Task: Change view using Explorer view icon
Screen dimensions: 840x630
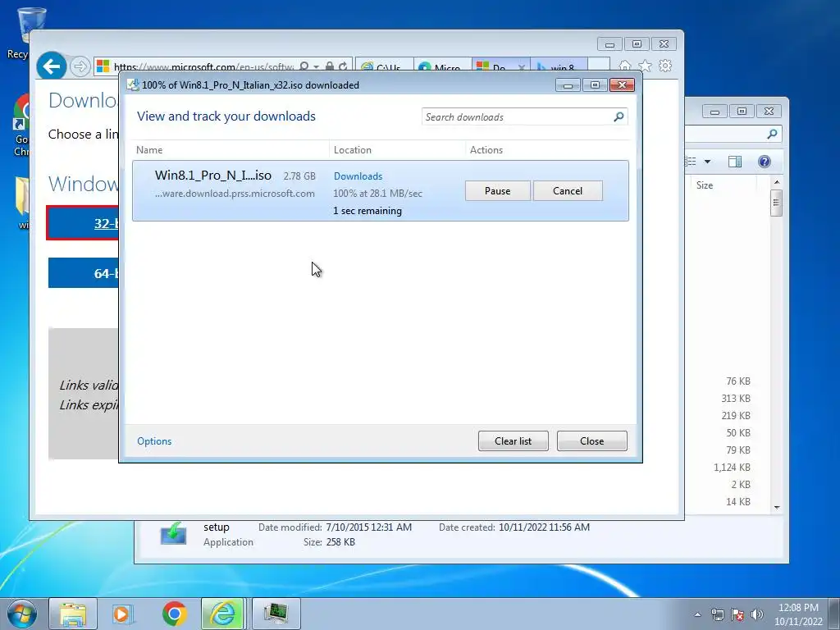Action: pos(691,162)
